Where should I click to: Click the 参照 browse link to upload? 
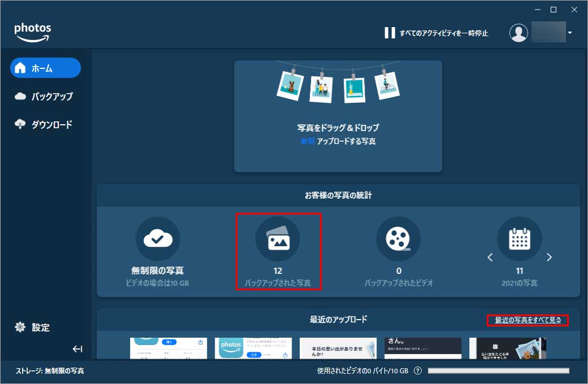[x=307, y=141]
